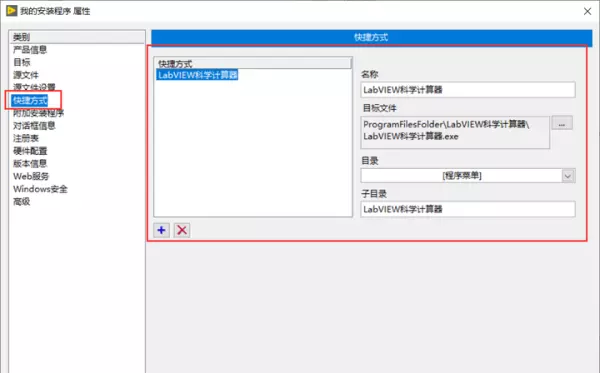Screen dimensions: 600x373
Task: Open 高级 category
Action: (x=22, y=201)
